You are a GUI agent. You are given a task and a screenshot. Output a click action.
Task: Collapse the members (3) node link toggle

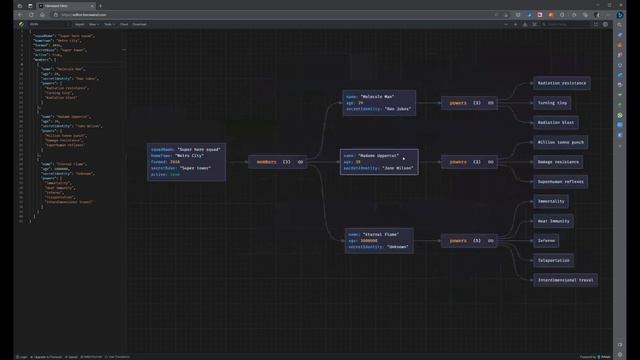(x=300, y=162)
